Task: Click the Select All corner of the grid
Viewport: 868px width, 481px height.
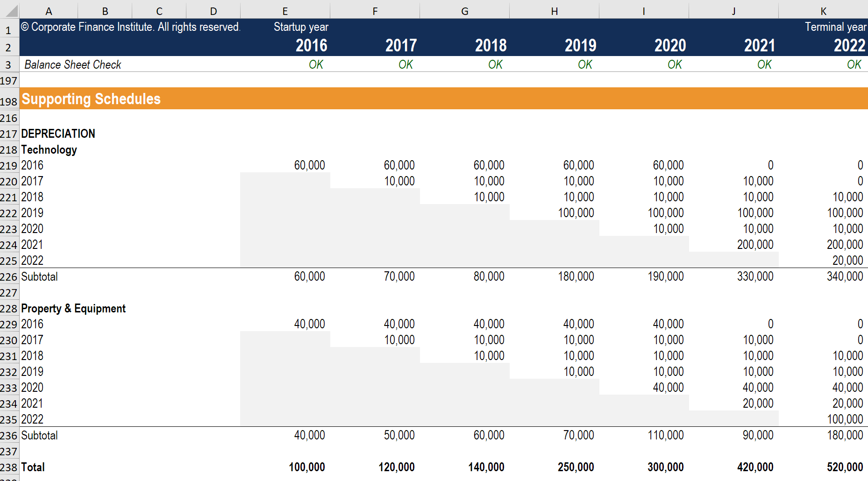Action: click(x=9, y=10)
